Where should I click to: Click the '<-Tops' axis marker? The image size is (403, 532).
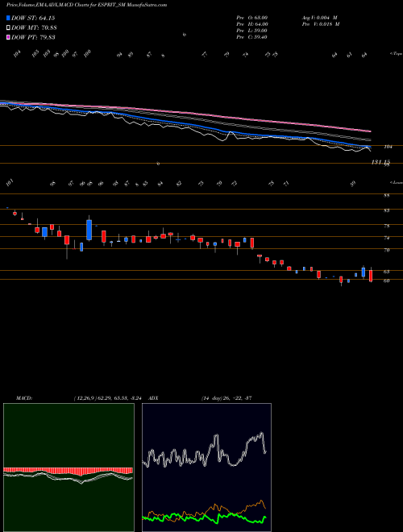(396, 54)
